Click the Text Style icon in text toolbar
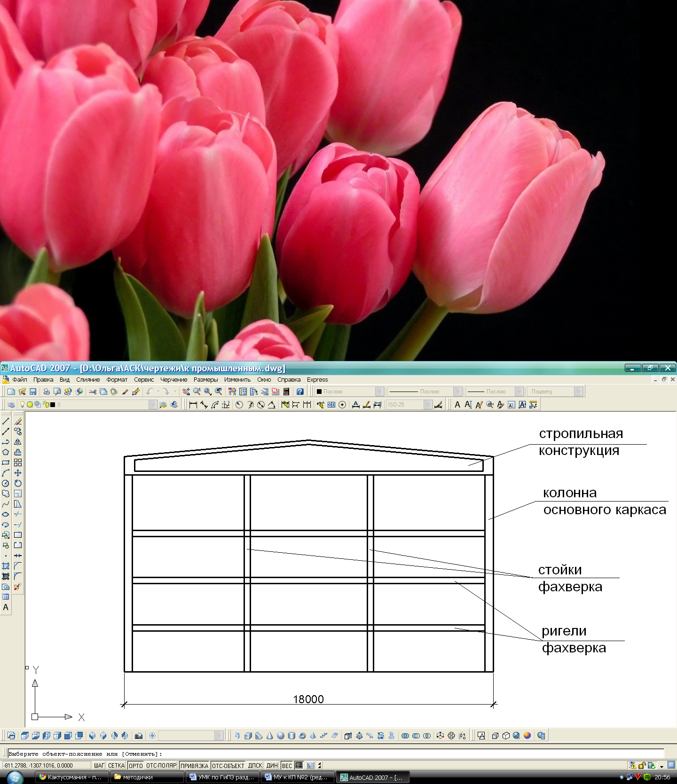Image resolution: width=677 pixels, height=784 pixels. 501,405
